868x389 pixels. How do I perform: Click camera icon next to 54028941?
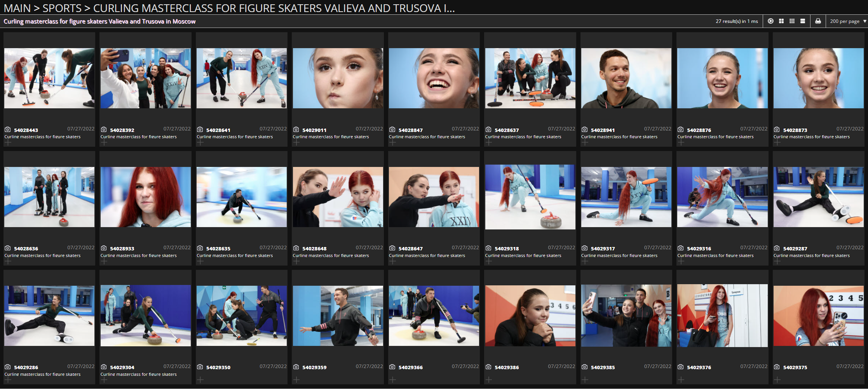click(584, 130)
